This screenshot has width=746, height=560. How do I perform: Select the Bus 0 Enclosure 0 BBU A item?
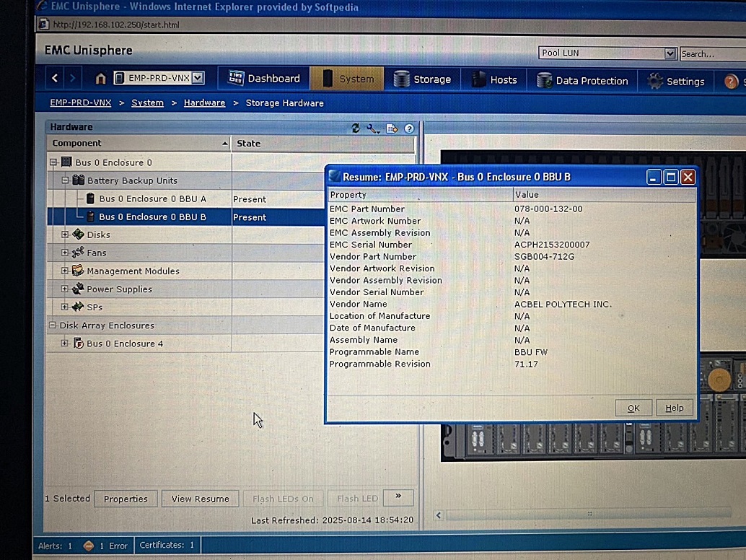(152, 198)
